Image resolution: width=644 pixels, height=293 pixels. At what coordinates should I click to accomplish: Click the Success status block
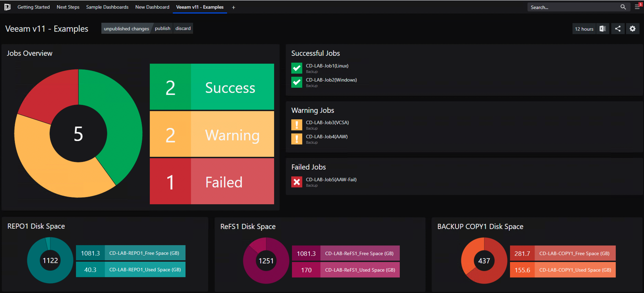tap(212, 87)
